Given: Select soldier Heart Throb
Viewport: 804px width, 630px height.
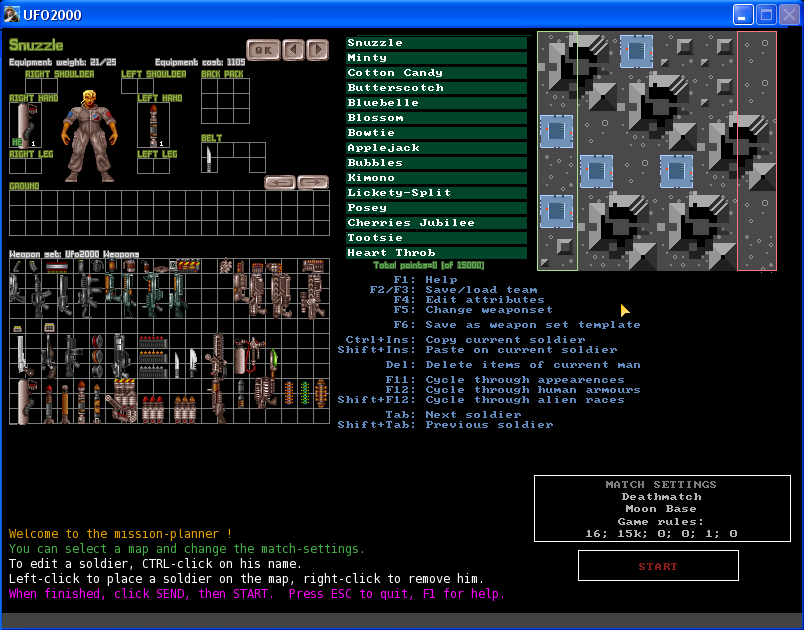Looking at the screenshot, I should click(436, 253).
